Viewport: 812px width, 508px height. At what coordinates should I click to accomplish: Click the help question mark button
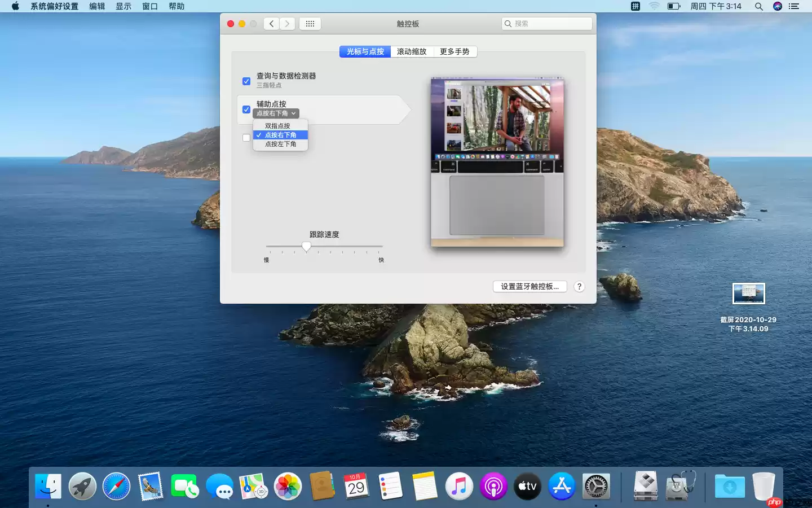[x=579, y=286]
